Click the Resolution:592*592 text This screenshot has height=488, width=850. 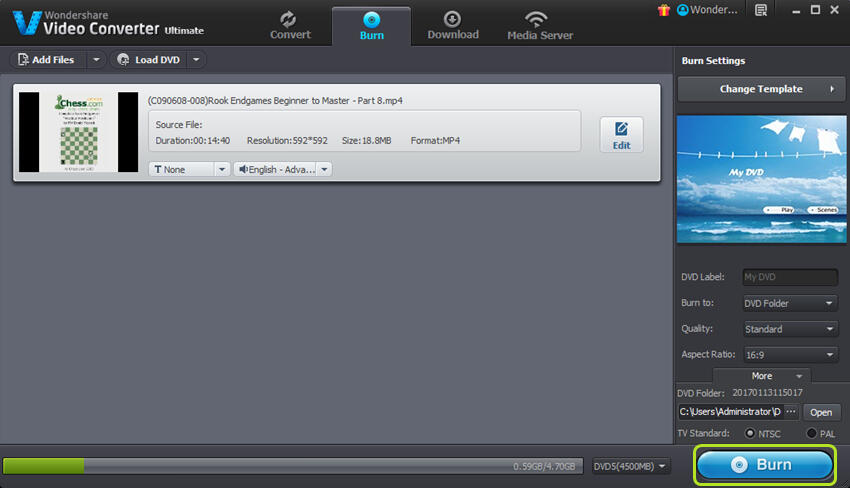click(x=287, y=140)
